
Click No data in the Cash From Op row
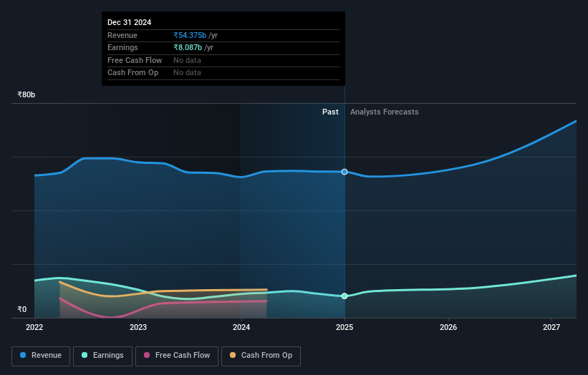click(x=187, y=73)
